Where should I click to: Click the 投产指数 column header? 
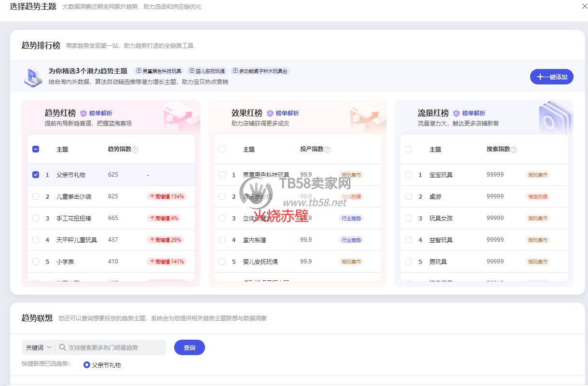312,149
